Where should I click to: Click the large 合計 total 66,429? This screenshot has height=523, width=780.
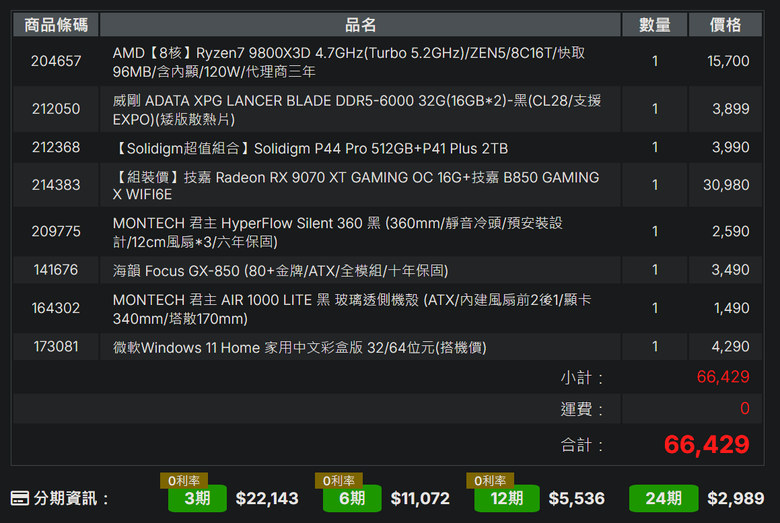pyautogui.click(x=706, y=444)
